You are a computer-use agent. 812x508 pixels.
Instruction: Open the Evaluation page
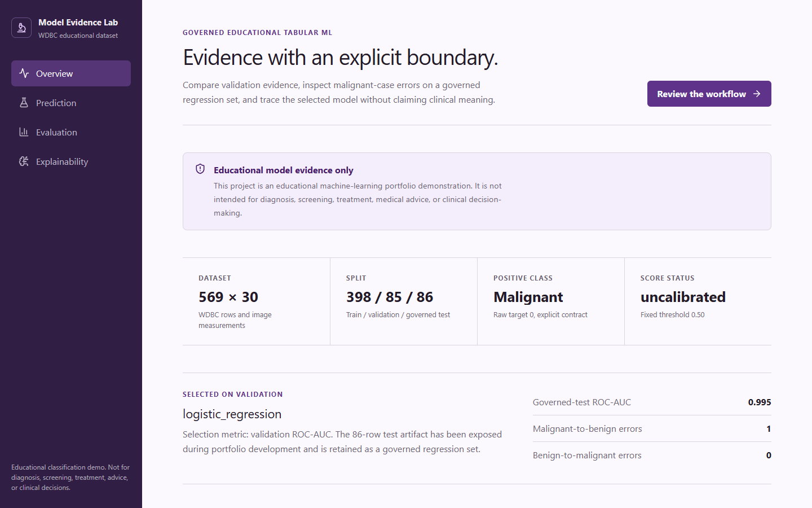[71, 132]
